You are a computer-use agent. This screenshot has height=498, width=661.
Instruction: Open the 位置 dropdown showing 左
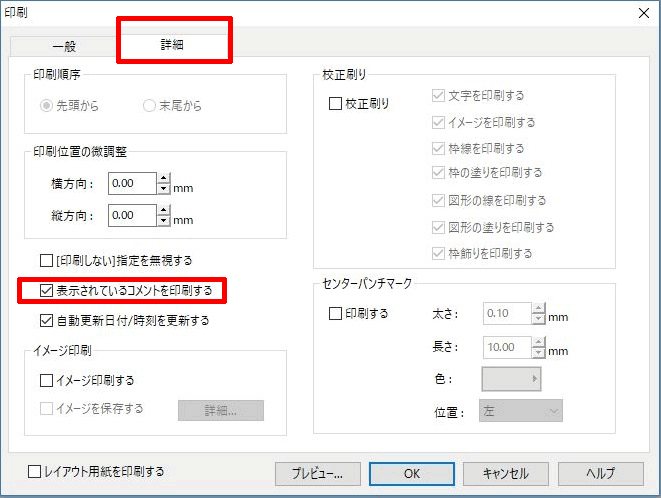tap(521, 411)
